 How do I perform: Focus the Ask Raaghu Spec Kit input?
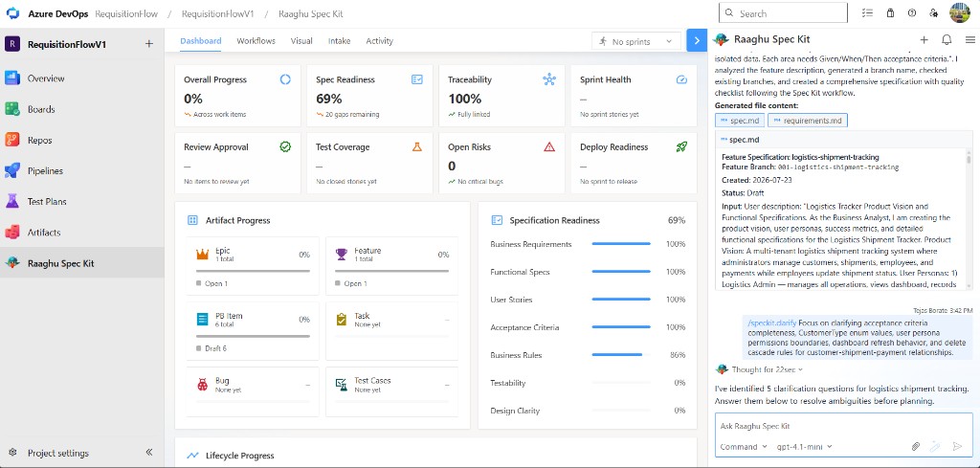[844, 426]
